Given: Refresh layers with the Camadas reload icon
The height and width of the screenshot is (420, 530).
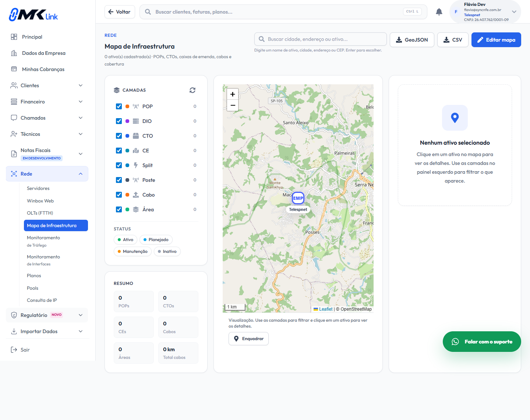Looking at the screenshot, I should [x=192, y=90].
